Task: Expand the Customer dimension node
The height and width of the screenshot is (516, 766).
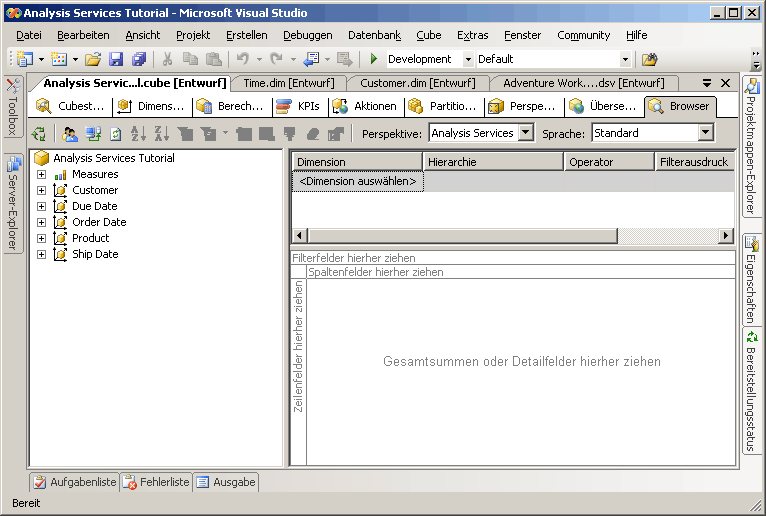Action: (41, 190)
